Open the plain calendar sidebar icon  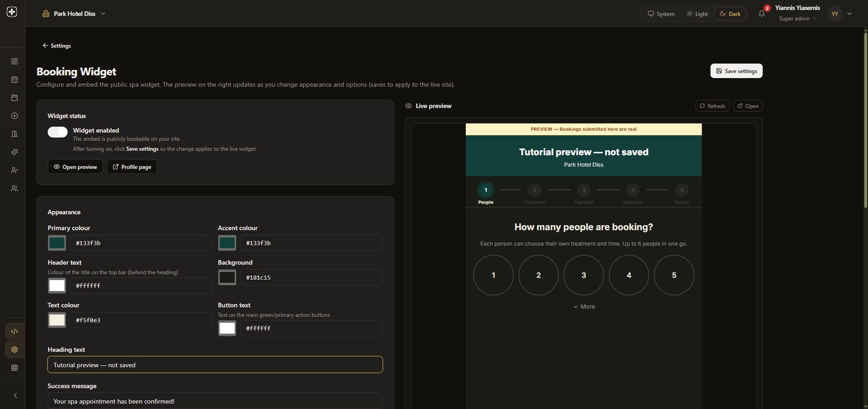pos(15,98)
